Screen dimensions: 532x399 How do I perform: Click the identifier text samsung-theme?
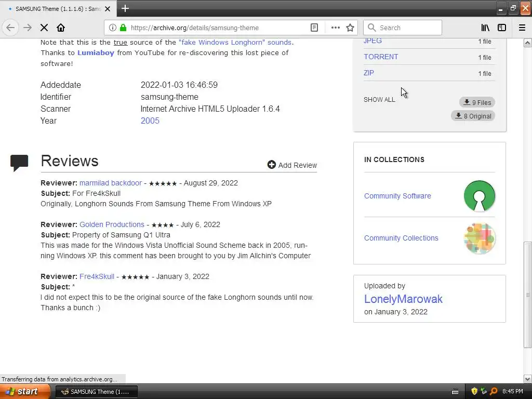(x=169, y=97)
